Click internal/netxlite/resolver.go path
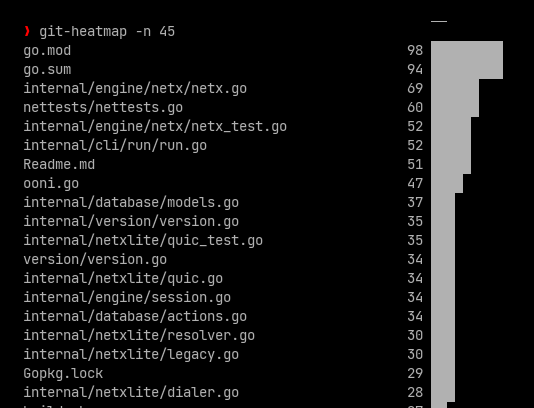The width and height of the screenshot is (534, 408). (139, 336)
